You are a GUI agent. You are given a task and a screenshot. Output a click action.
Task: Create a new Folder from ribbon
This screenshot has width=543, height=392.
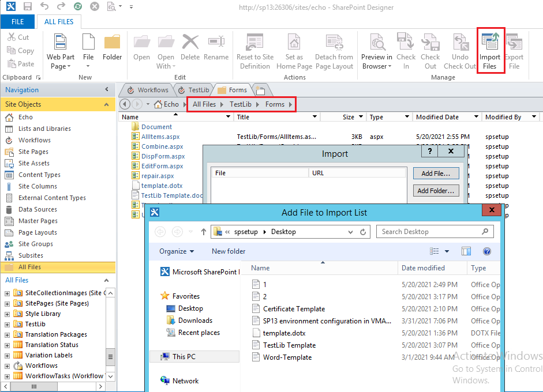click(112, 47)
